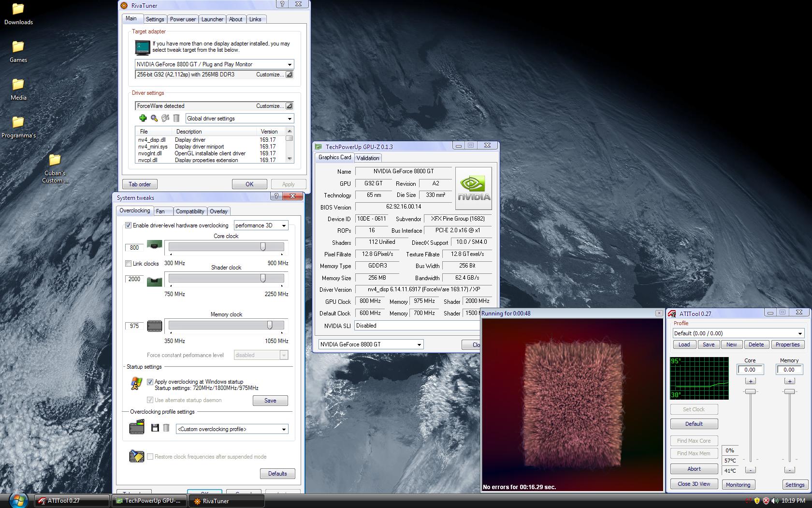Click the Core clock slider handle

click(x=263, y=247)
